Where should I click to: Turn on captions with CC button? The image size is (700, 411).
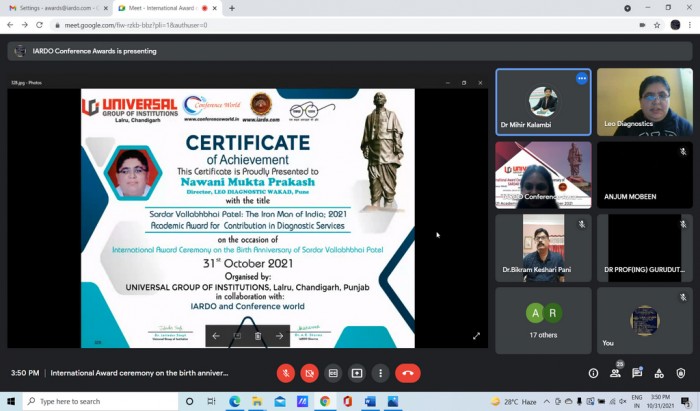(333, 373)
